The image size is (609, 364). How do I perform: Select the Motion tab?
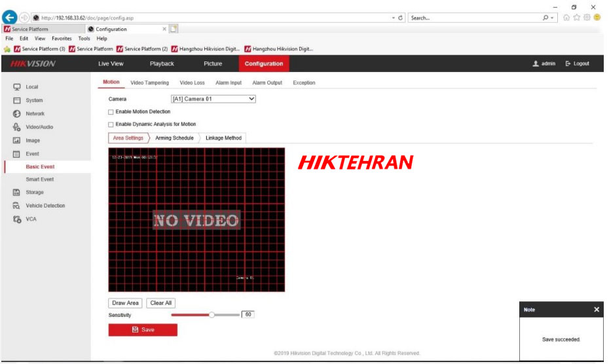pyautogui.click(x=111, y=82)
